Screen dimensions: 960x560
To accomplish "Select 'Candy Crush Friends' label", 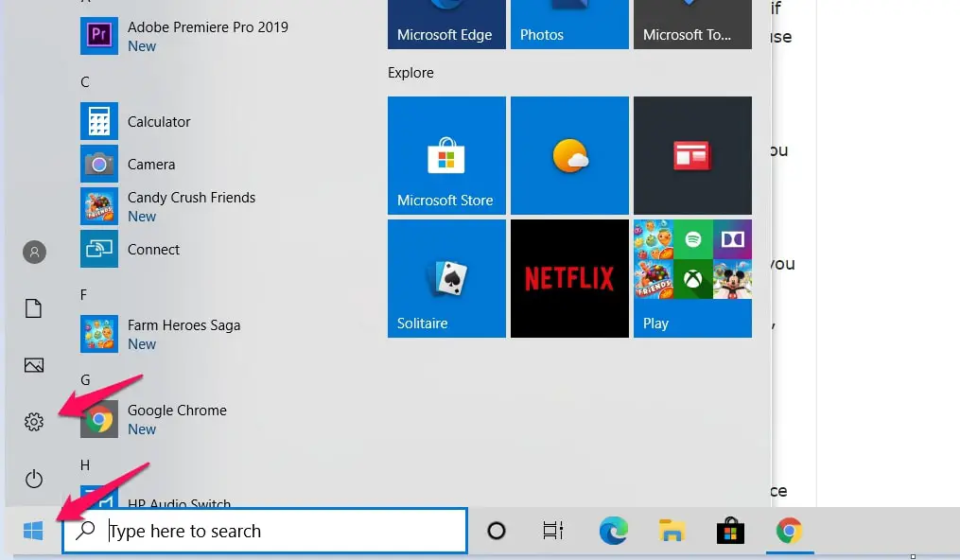I will [x=192, y=198].
